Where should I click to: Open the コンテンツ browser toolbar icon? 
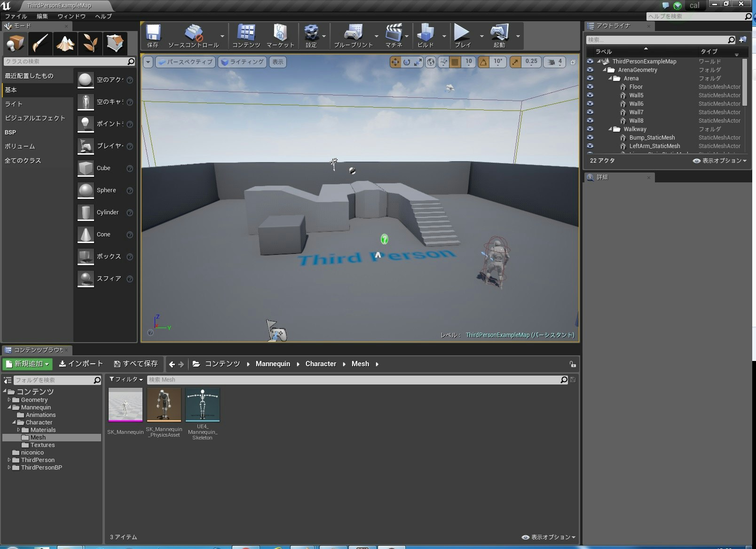pos(246,36)
